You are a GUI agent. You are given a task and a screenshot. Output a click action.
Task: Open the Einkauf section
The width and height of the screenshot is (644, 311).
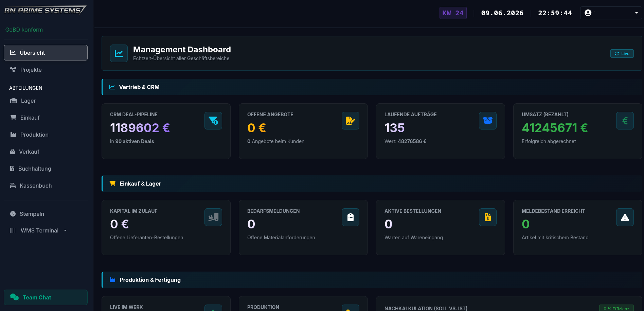pyautogui.click(x=46, y=118)
